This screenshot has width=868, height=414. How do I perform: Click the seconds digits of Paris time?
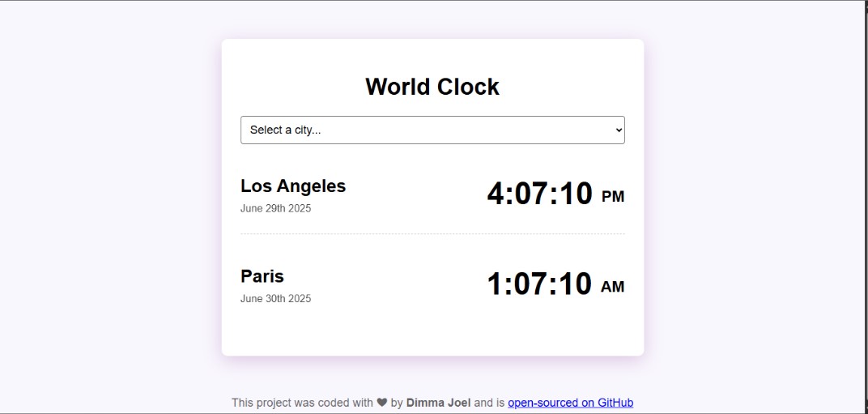click(576, 284)
